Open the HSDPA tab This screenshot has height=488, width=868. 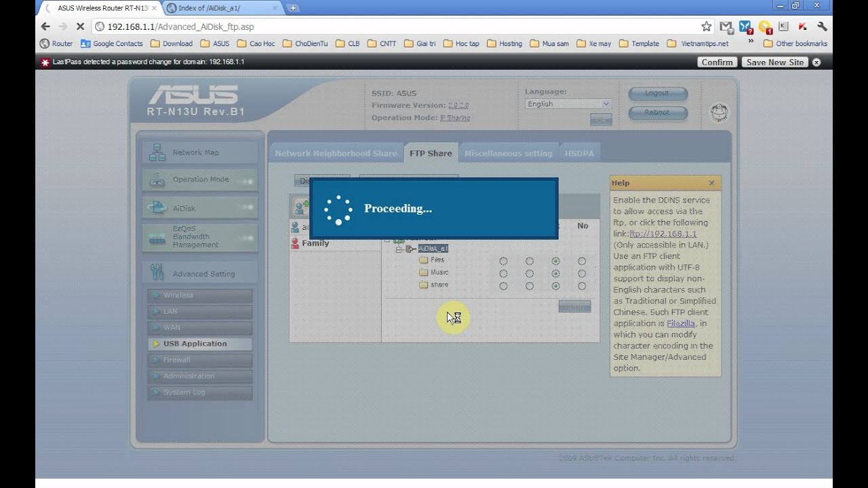[x=579, y=153]
